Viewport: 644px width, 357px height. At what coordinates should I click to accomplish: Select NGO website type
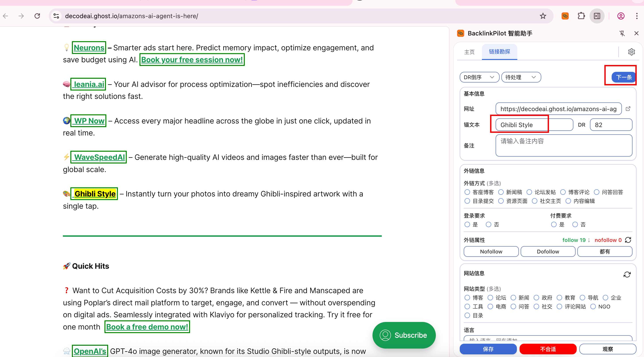click(593, 306)
